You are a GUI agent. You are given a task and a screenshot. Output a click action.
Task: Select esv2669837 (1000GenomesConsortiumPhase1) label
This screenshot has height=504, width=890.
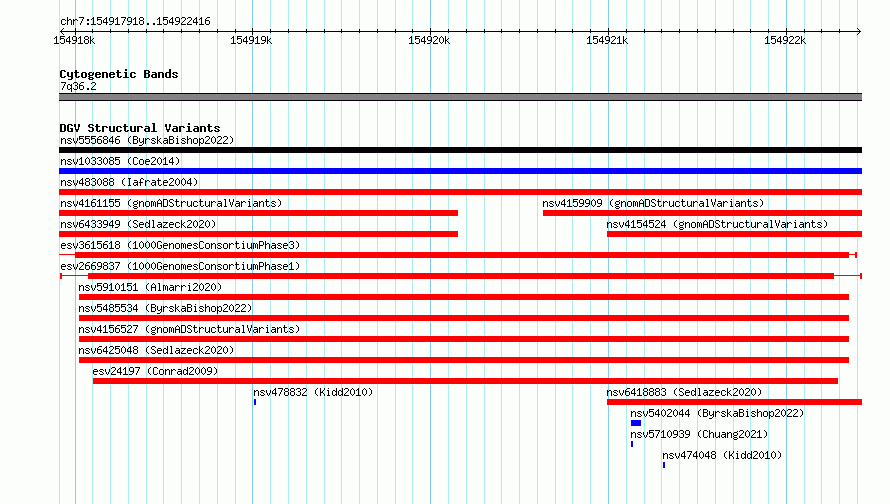pyautogui.click(x=180, y=266)
